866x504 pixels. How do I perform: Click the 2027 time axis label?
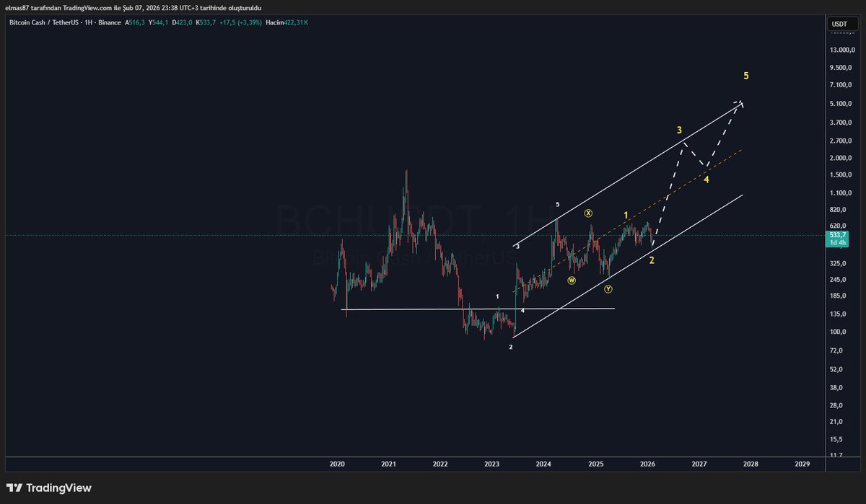pos(699,464)
